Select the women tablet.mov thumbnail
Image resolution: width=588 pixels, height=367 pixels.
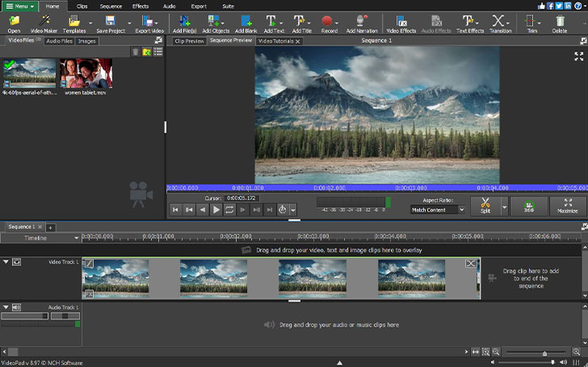coord(86,74)
